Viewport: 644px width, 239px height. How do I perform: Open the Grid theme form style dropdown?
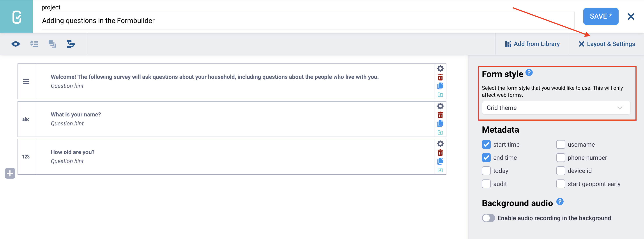coord(556,108)
